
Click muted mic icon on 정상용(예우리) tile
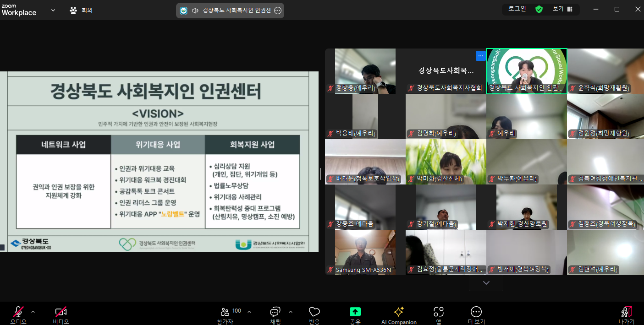(x=330, y=88)
